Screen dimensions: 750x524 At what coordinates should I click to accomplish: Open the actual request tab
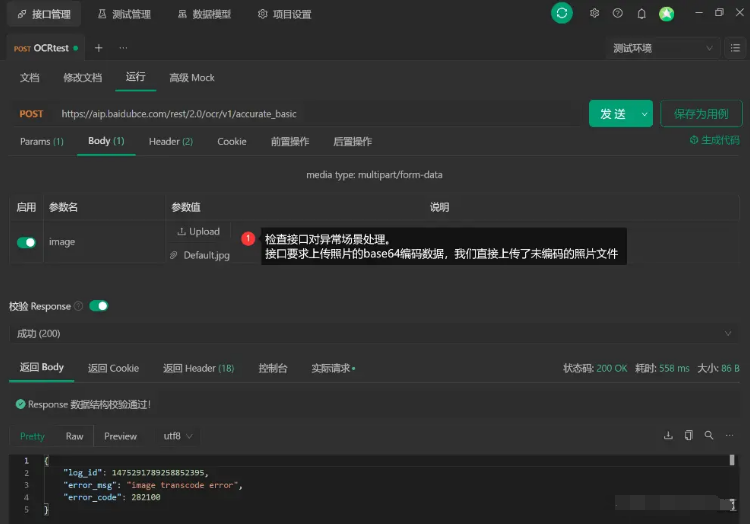point(333,368)
